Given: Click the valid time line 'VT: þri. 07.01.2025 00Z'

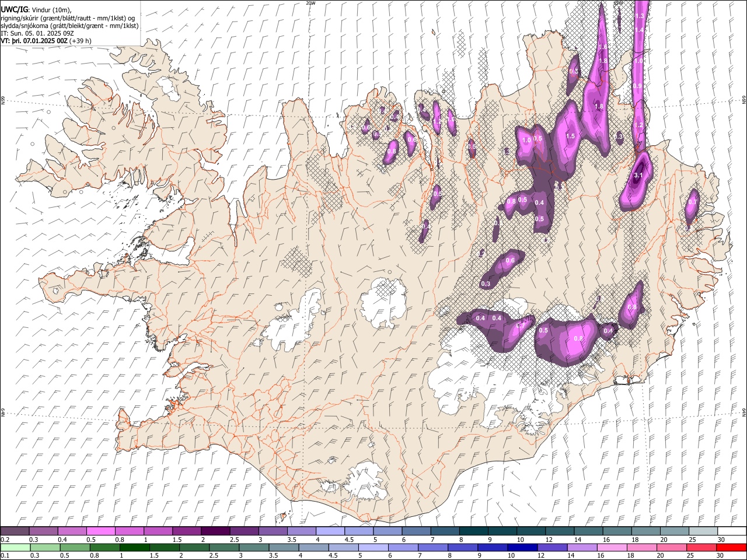Looking at the screenshot, I should coord(34,41).
